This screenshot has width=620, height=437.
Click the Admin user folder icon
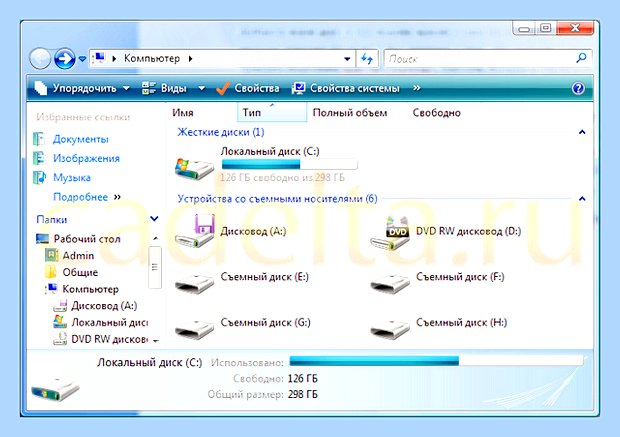pyautogui.click(x=51, y=255)
